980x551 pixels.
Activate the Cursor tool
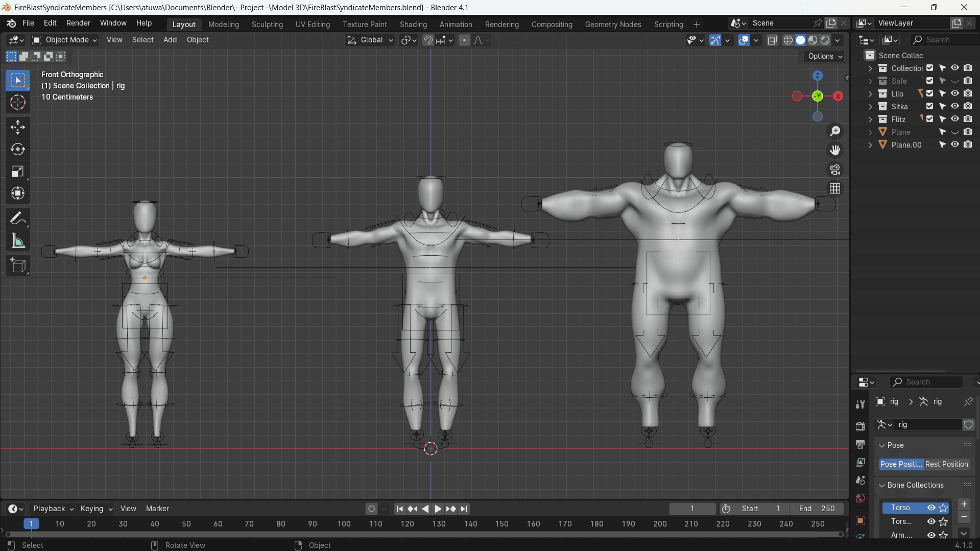pyautogui.click(x=18, y=102)
